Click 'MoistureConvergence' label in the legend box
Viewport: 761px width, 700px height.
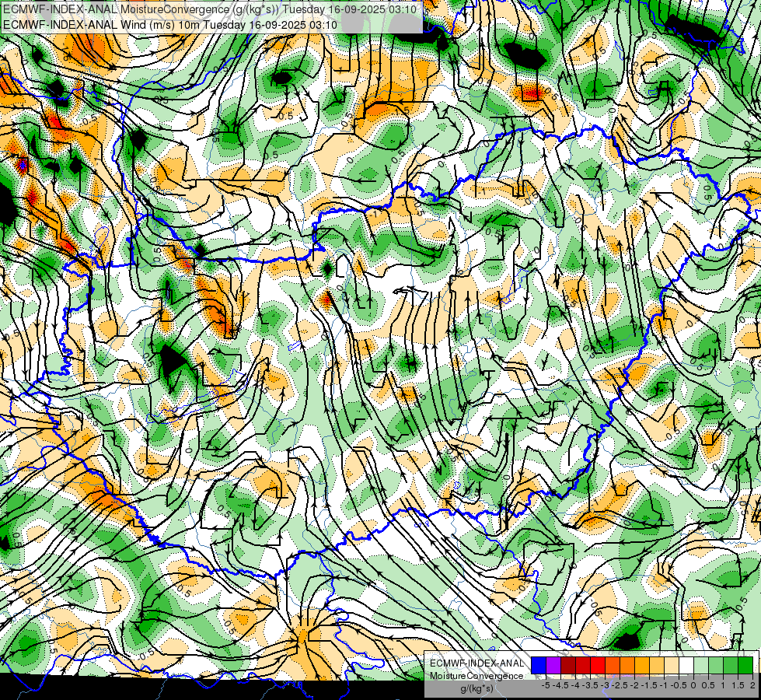(x=476, y=676)
